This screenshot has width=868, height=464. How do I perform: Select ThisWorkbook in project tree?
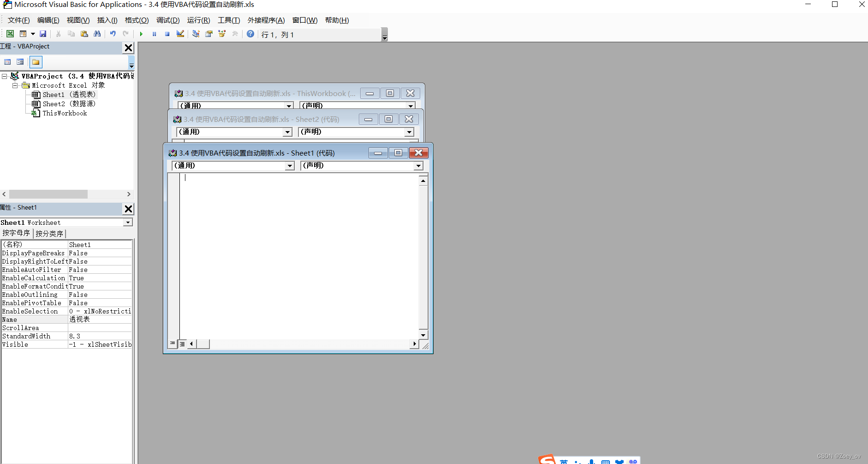(x=65, y=113)
